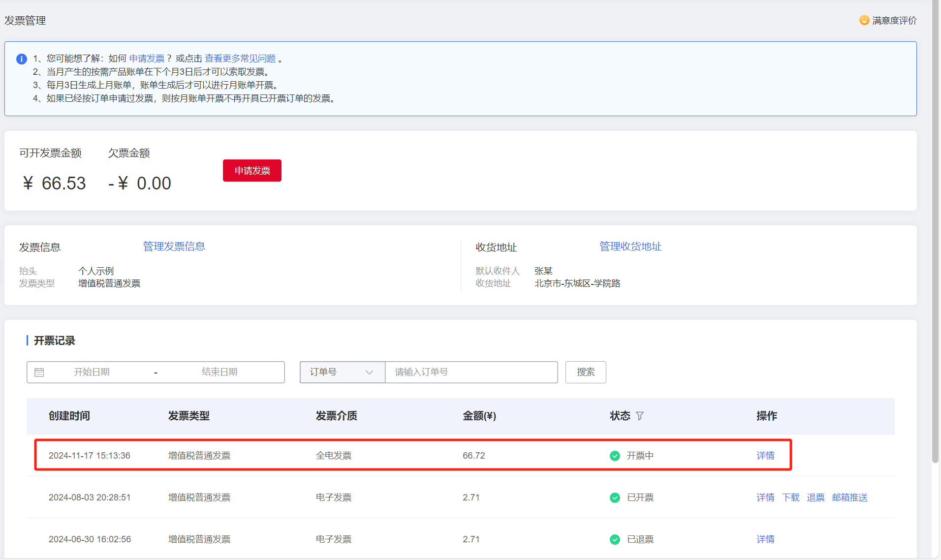Open the 申请发票 help link
Viewport: 941px width, 560px height.
click(x=147, y=59)
